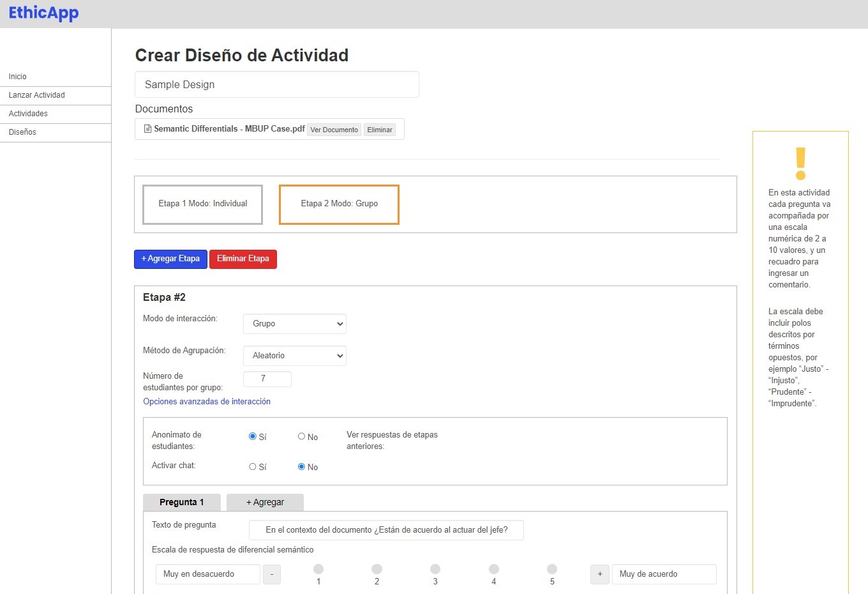Click the Texto de pregunta input
Image resolution: width=868 pixels, height=594 pixels.
(x=386, y=530)
